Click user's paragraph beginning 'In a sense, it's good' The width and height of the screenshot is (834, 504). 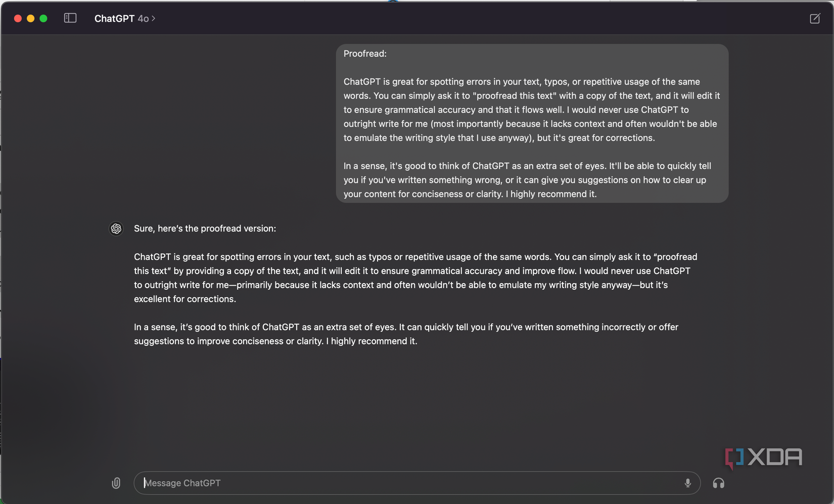click(x=527, y=180)
